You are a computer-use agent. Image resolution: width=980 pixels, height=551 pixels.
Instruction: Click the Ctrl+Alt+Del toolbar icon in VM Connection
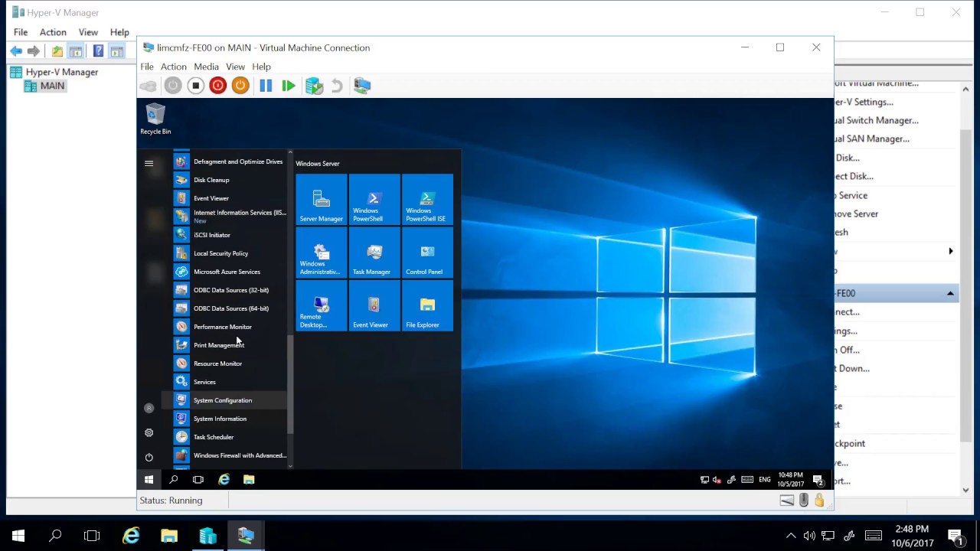pos(148,86)
